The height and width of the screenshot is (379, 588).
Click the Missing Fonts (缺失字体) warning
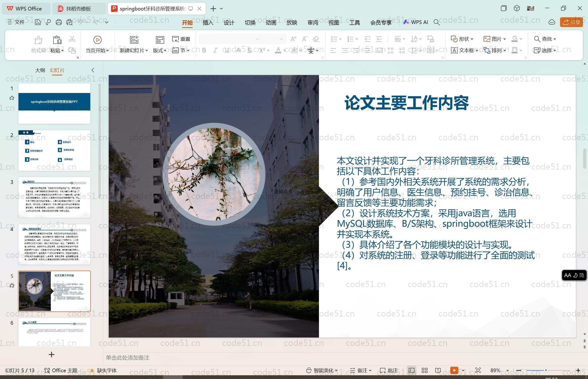click(x=103, y=370)
